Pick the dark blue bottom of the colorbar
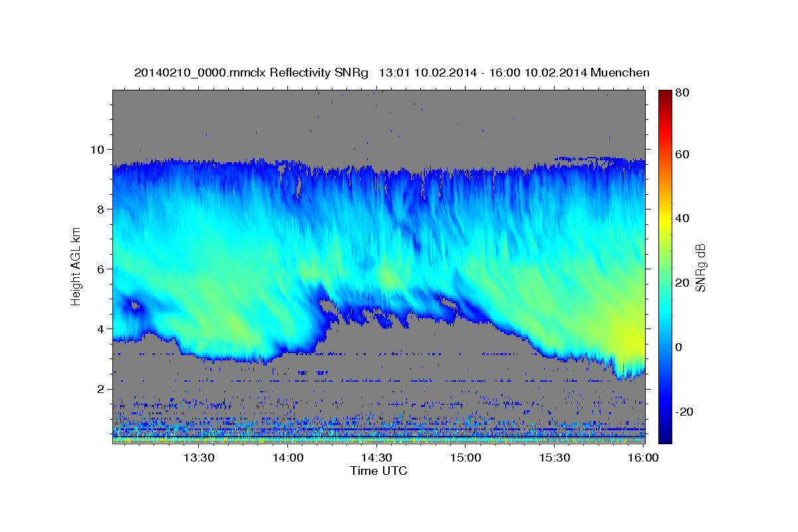Screen dimensions: 798x532 665,438
